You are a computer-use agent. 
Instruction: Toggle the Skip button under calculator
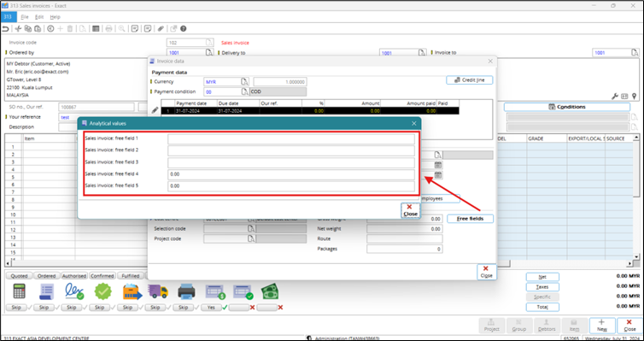point(16,308)
